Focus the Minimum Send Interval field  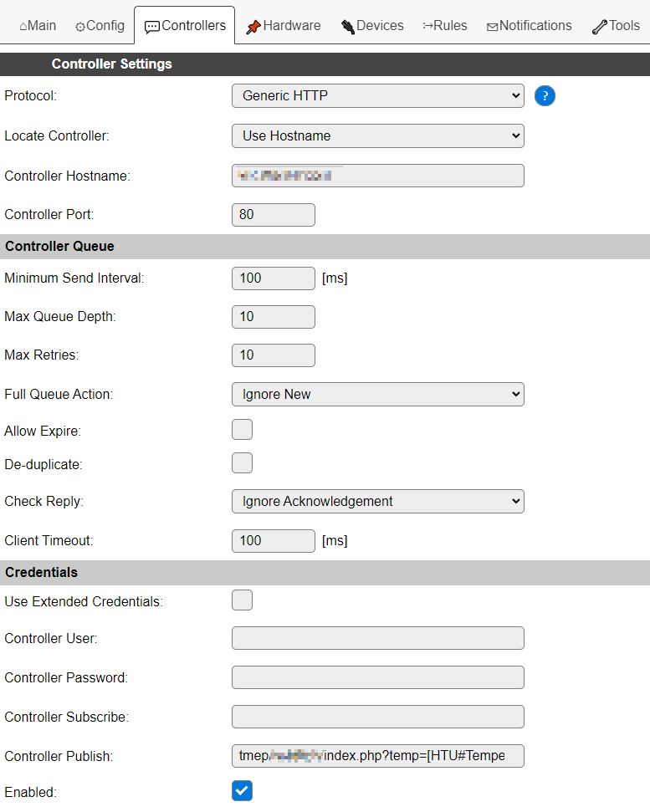[x=273, y=278]
